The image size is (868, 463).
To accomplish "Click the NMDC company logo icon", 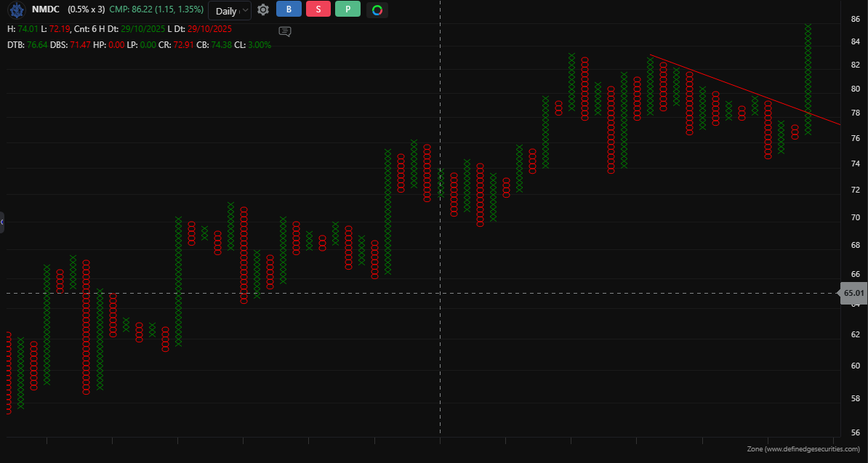I will coord(16,10).
